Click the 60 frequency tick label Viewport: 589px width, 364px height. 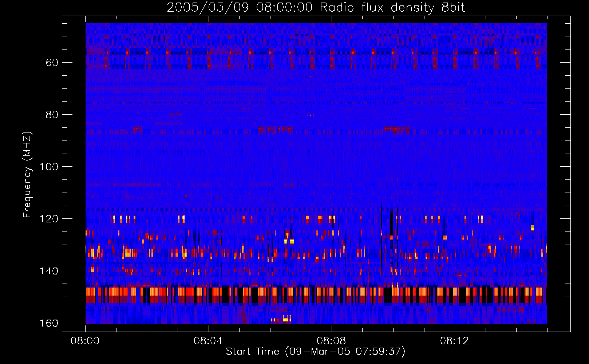52,63
